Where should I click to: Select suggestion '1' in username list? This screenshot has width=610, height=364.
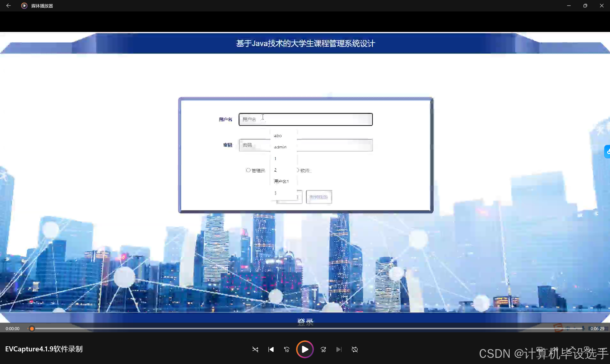[276, 159]
